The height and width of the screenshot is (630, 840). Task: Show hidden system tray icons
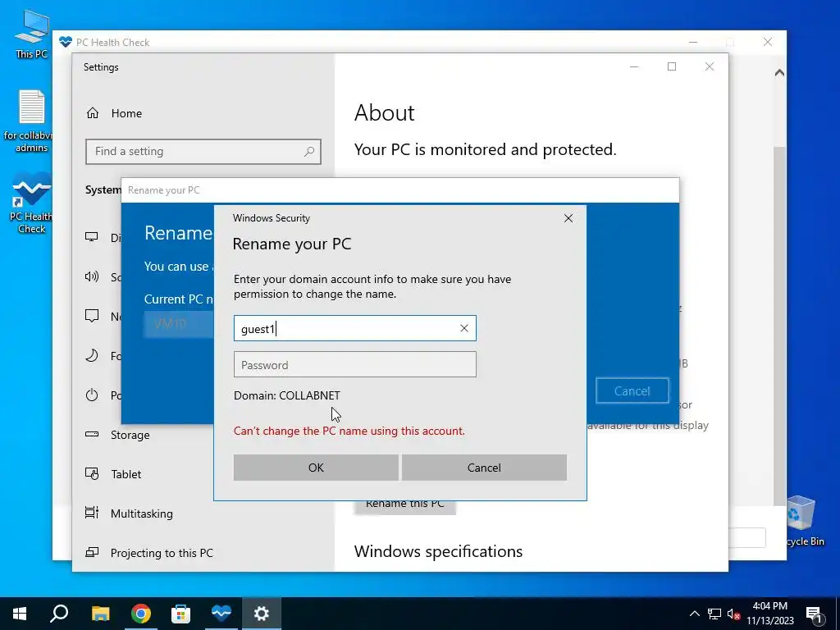pyautogui.click(x=694, y=614)
